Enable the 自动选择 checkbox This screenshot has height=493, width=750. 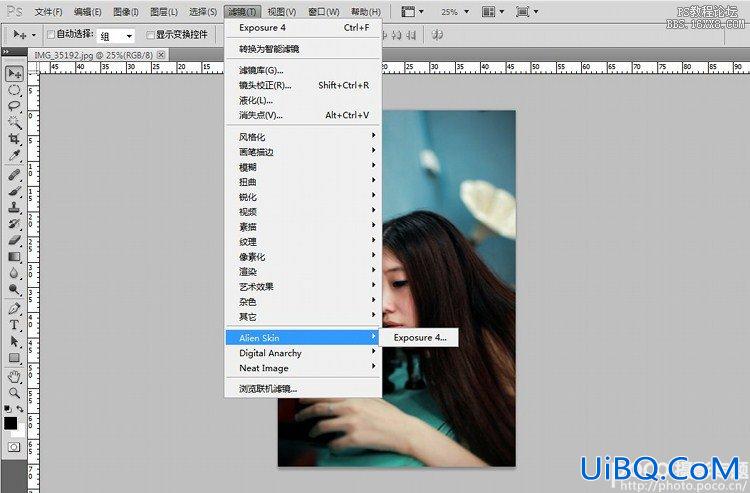51,34
